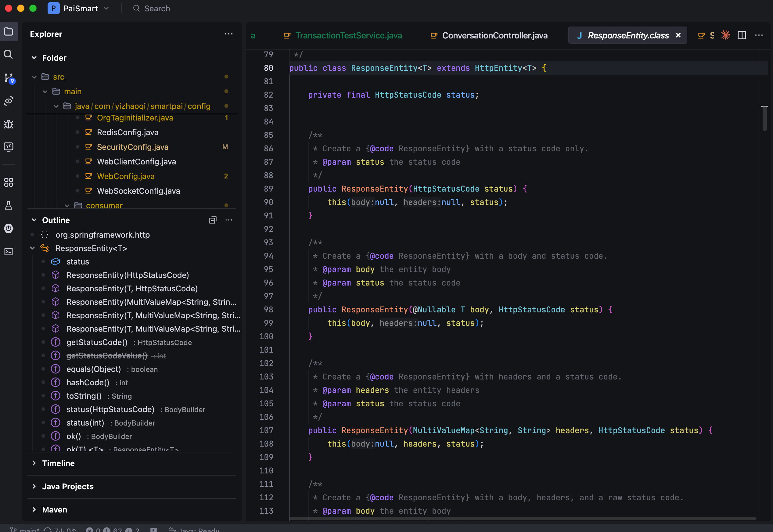Click the editor vertical scrollbar thumb

tap(764, 118)
